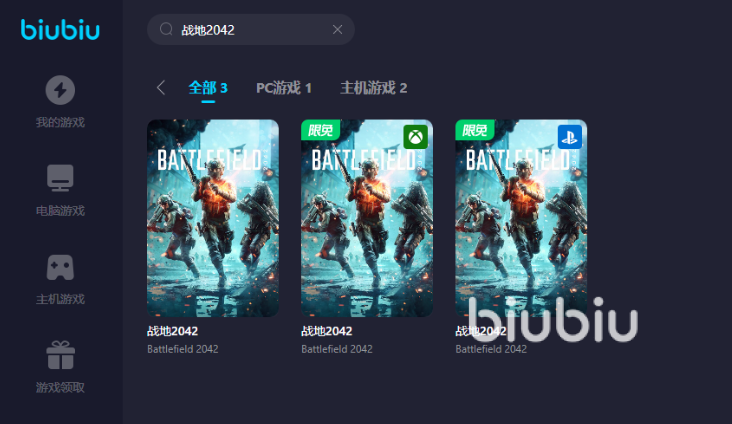Clear the search text with X icon
732x424 pixels.
[337, 30]
